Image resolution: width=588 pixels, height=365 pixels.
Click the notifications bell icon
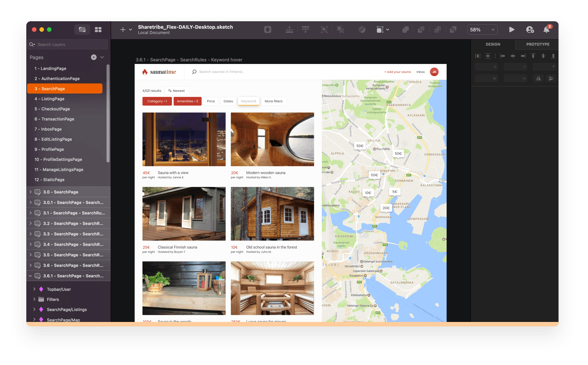click(546, 29)
